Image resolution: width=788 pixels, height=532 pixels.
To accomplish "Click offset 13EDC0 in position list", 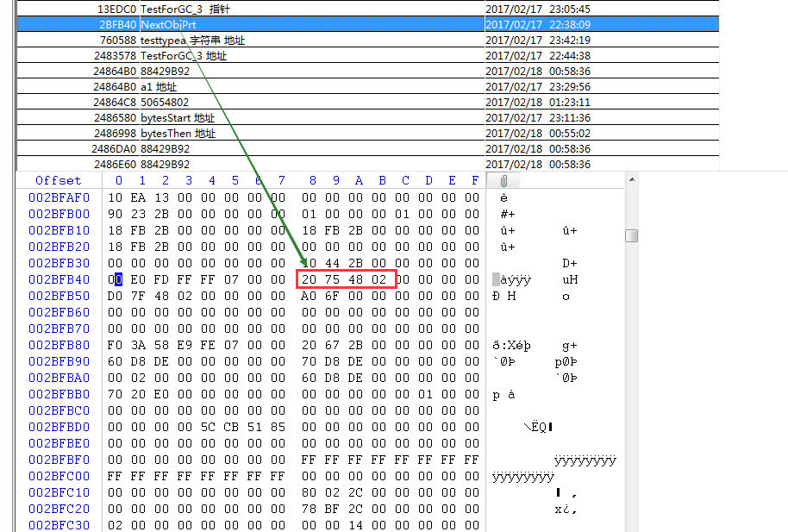I will click(116, 9).
